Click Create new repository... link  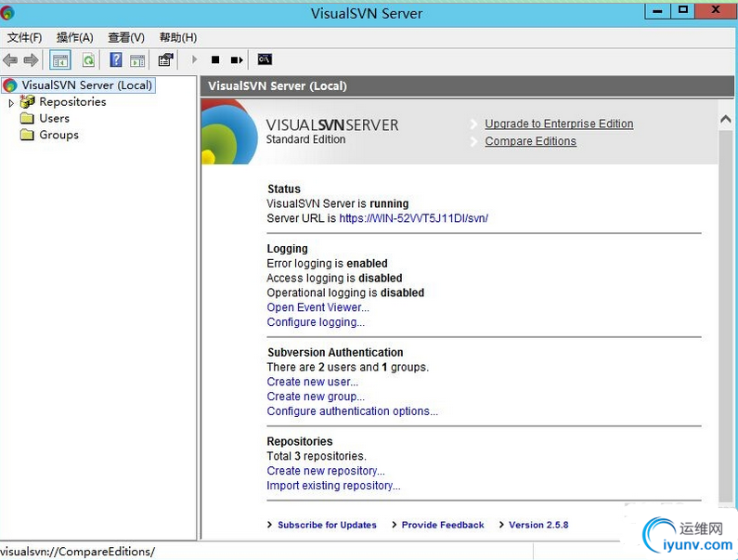tap(326, 471)
